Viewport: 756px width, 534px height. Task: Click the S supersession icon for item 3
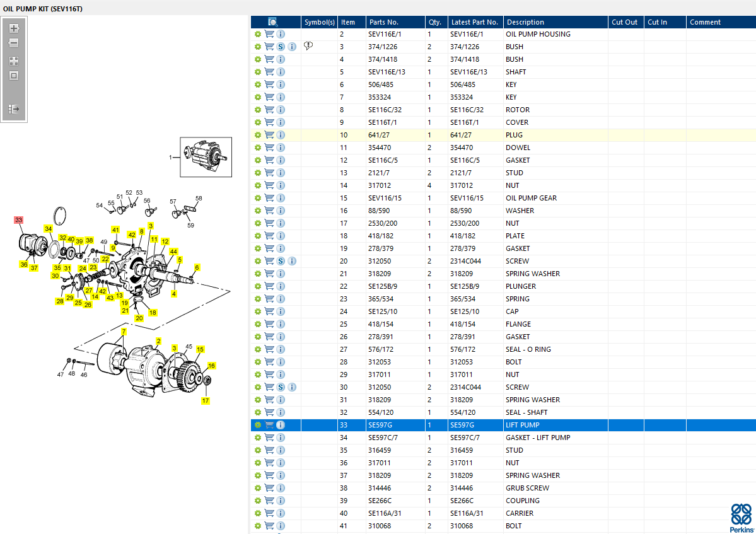click(x=281, y=47)
